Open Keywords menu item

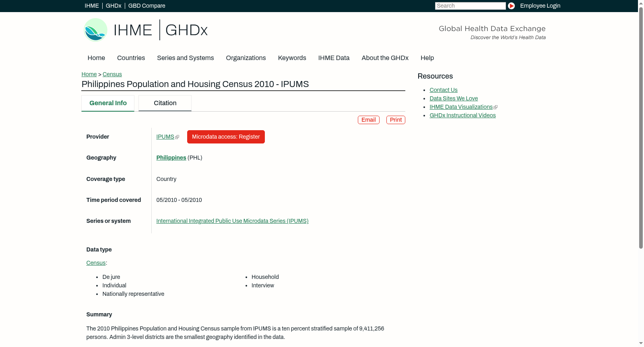coord(292,58)
